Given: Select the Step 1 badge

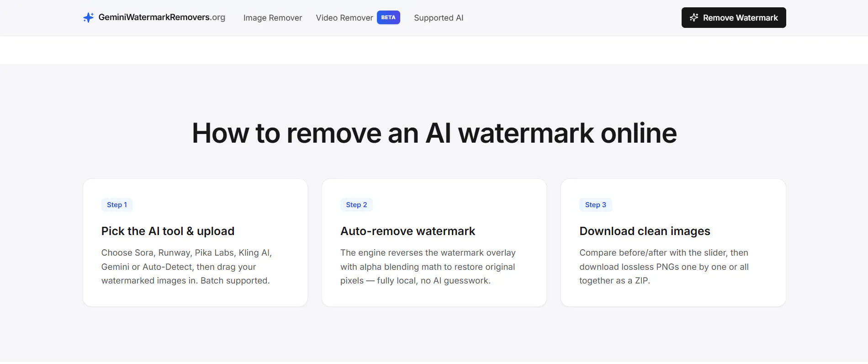Looking at the screenshot, I should click(x=117, y=205).
